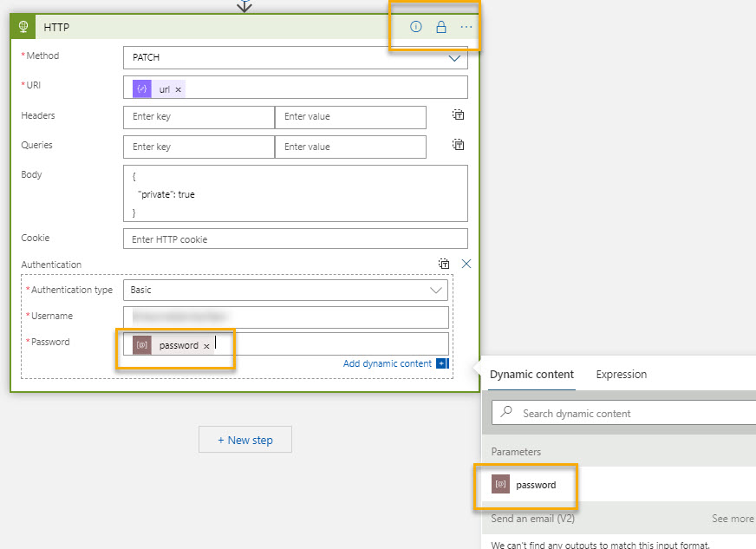
Task: Click the HTTP action globe icon
Action: point(23,27)
